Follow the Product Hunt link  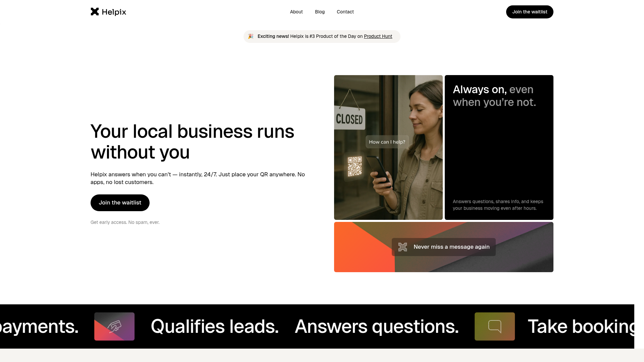(378, 36)
